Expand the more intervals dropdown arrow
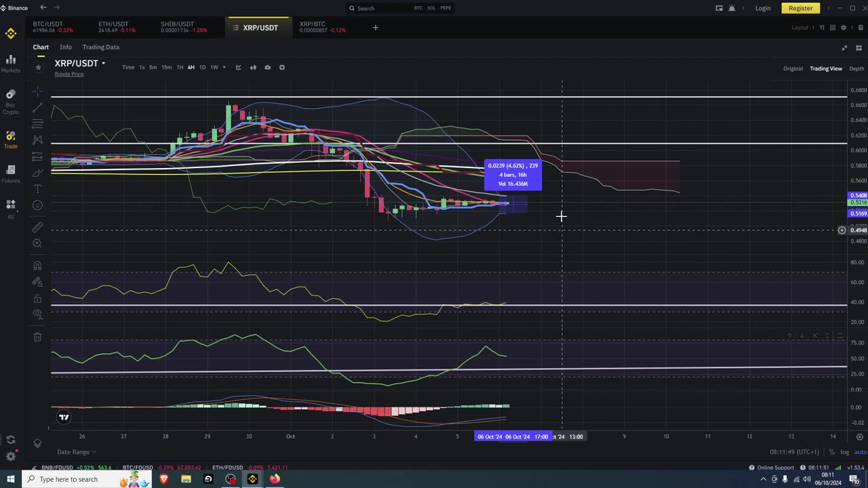The width and height of the screenshot is (868, 488). tap(224, 67)
